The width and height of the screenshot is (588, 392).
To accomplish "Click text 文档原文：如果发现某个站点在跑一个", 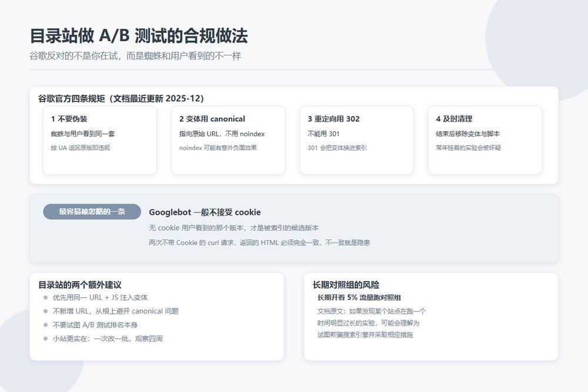I will pos(372,311).
